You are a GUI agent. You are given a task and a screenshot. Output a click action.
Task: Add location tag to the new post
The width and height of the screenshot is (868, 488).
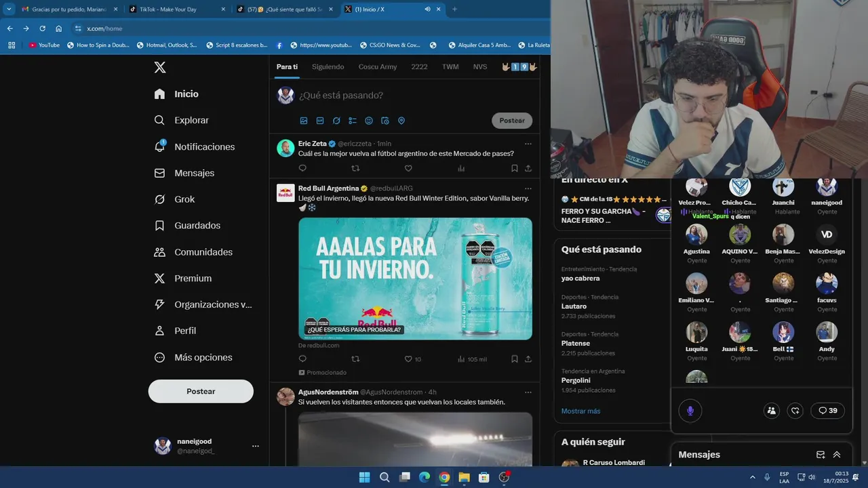401,121
